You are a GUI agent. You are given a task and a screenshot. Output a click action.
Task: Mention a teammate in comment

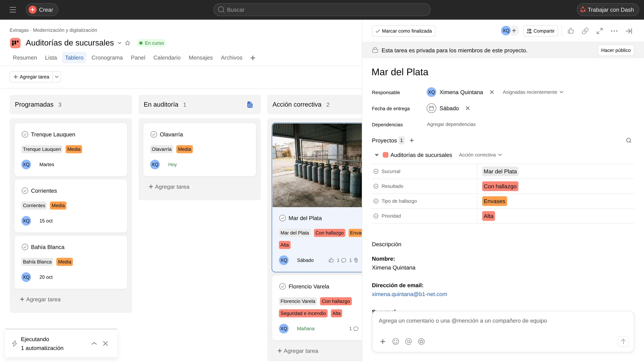click(408, 341)
